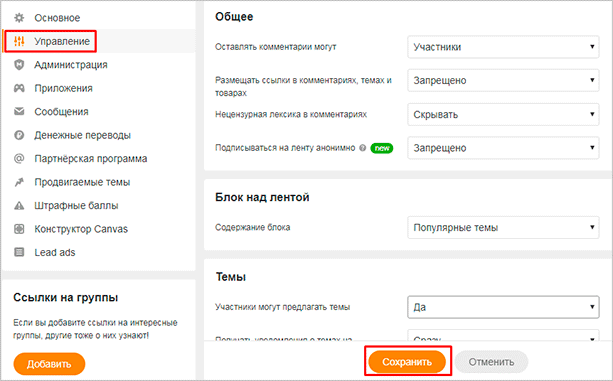Image resolution: width=613 pixels, height=381 pixels.
Task: Click the Добавить button under group links
Action: [49, 364]
